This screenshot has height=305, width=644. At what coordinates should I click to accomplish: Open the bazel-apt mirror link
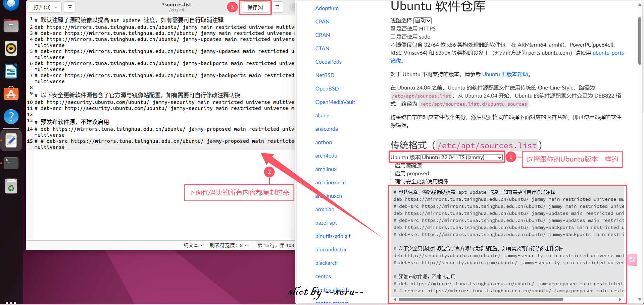tap(326, 223)
